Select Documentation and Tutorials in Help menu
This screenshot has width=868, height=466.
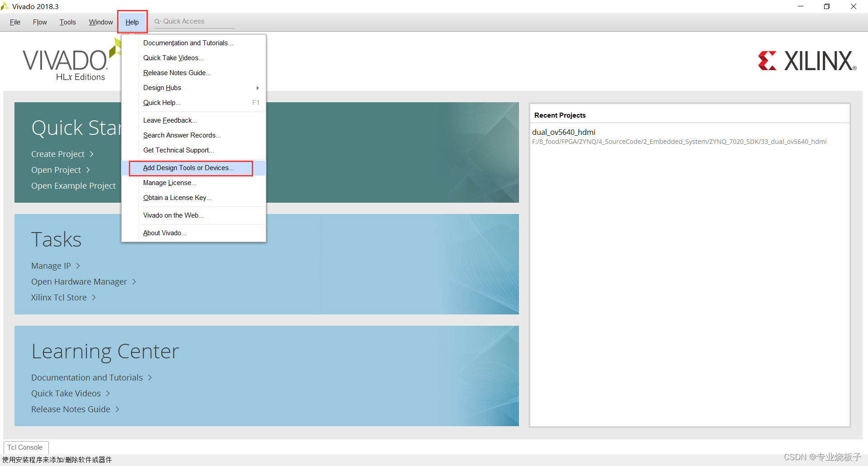pos(193,43)
